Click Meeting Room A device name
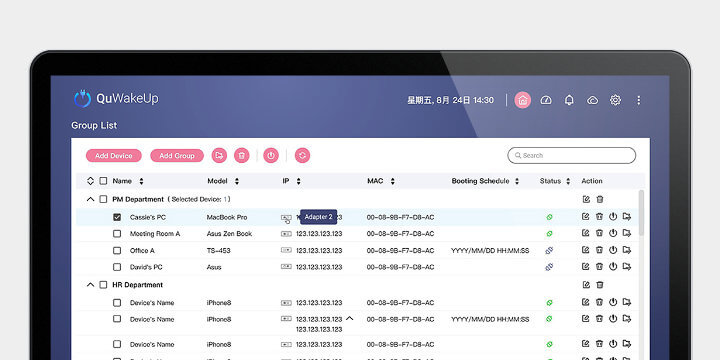Screen dimensions: 720x360 pyautogui.click(x=155, y=234)
